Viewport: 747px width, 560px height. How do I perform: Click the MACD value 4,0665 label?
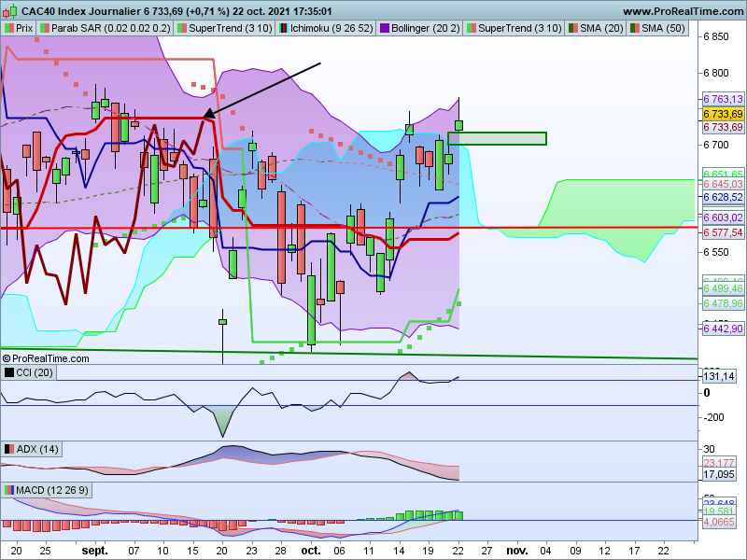click(719, 522)
